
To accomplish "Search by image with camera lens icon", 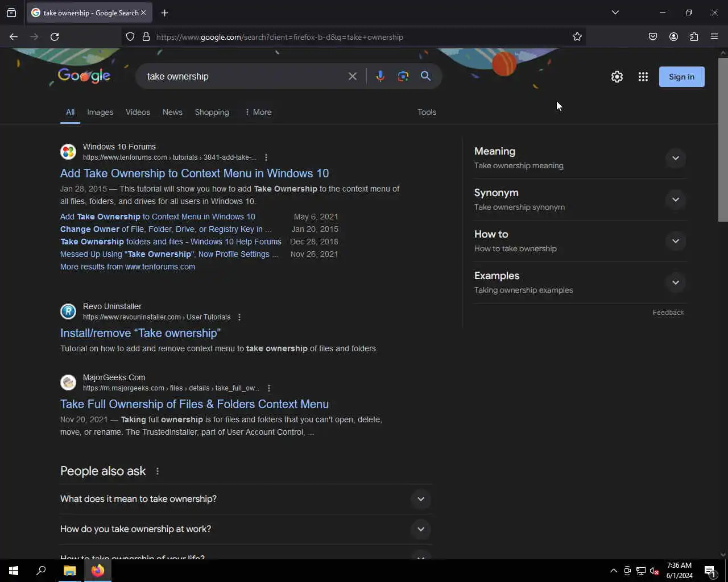I will point(403,76).
